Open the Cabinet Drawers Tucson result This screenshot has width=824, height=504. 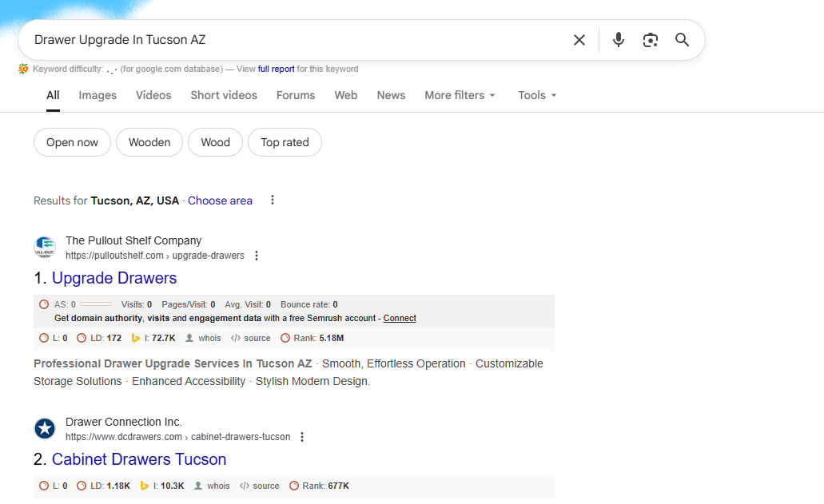(x=139, y=459)
